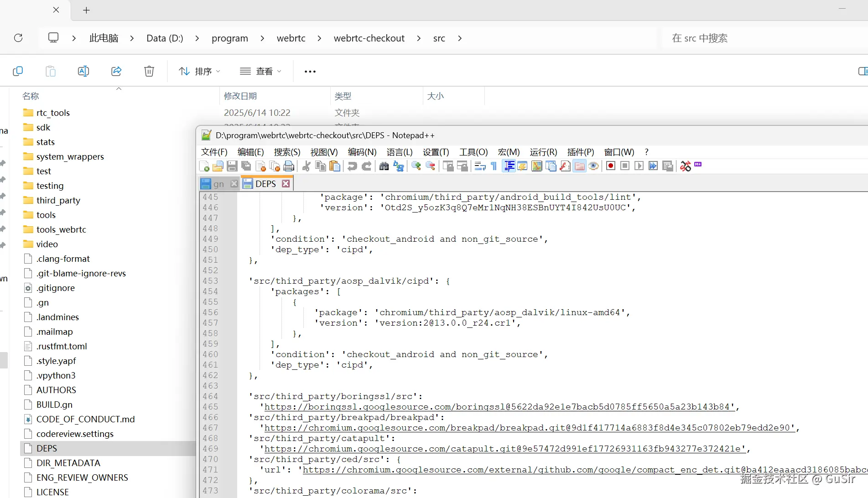Open the 插件(P) plugins menu
Image resolution: width=868 pixels, height=498 pixels.
tap(581, 152)
